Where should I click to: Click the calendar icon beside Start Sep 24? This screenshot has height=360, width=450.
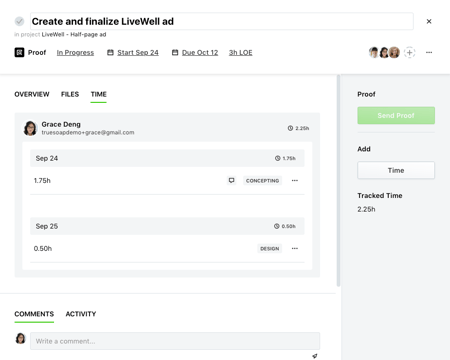coord(110,52)
